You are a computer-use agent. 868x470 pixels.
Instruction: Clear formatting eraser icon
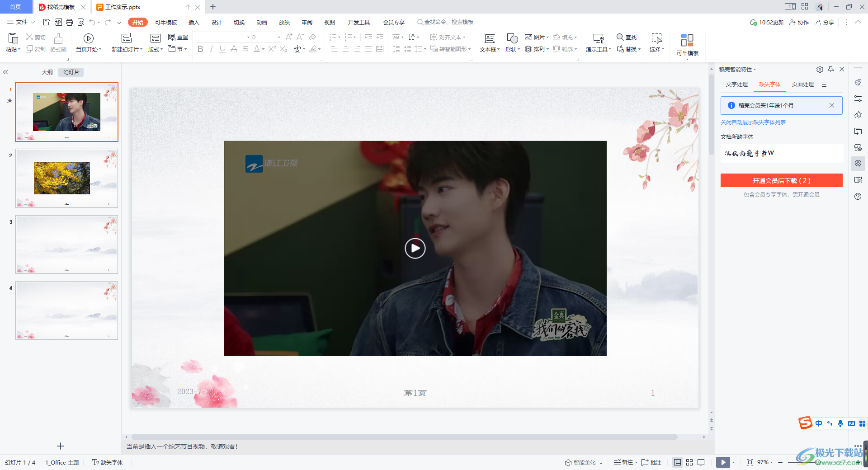(x=312, y=37)
